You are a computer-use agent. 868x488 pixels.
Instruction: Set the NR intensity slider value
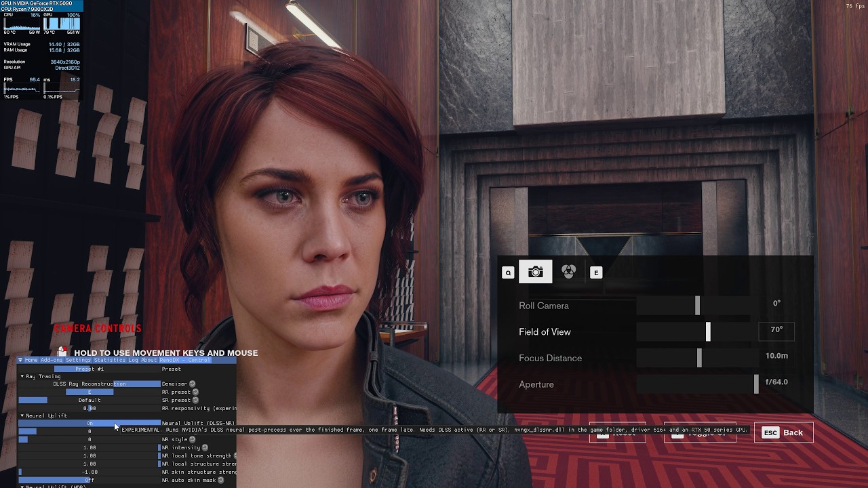[x=90, y=448]
